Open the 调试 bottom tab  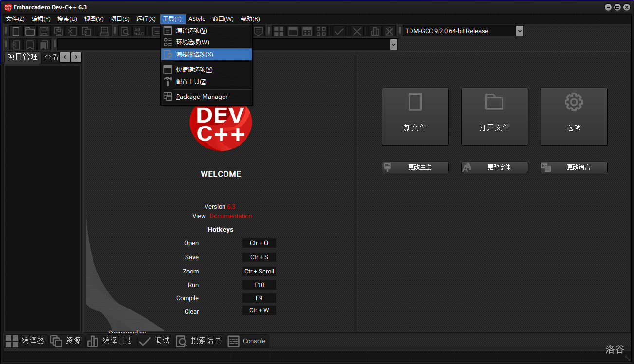click(x=154, y=341)
